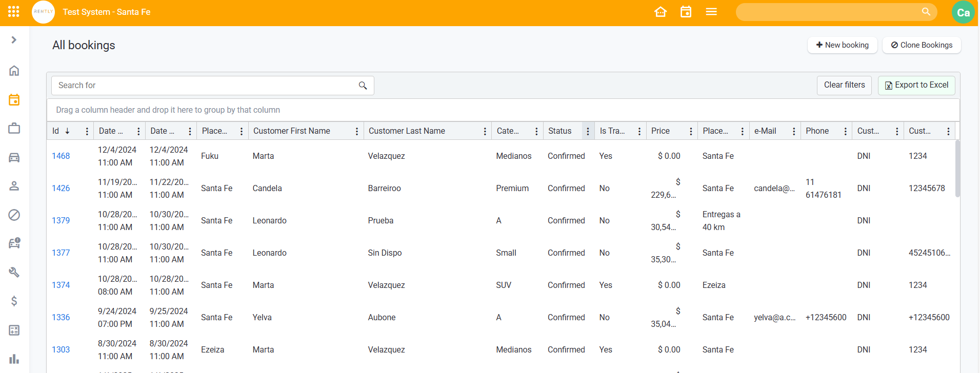Open the hamburger list menu in header
Screen dimensions: 980x373
coord(711,12)
